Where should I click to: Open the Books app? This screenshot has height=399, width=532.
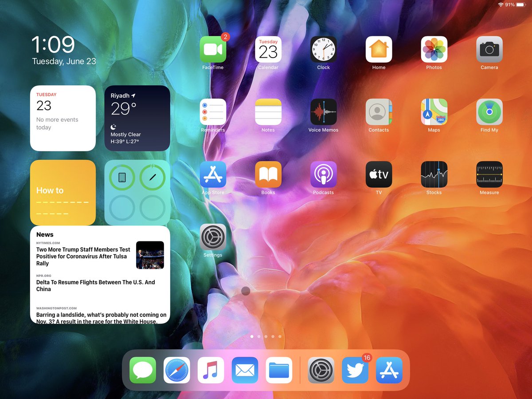268,174
